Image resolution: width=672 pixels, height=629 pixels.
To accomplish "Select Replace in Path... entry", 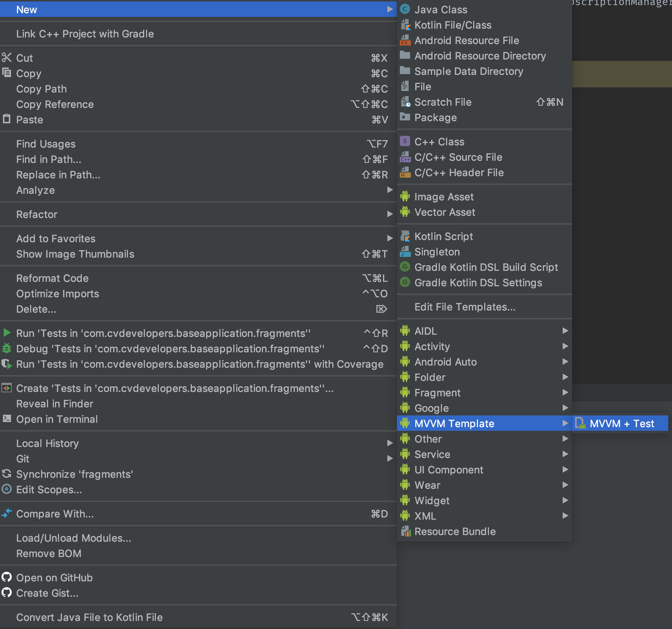I will tap(198, 175).
